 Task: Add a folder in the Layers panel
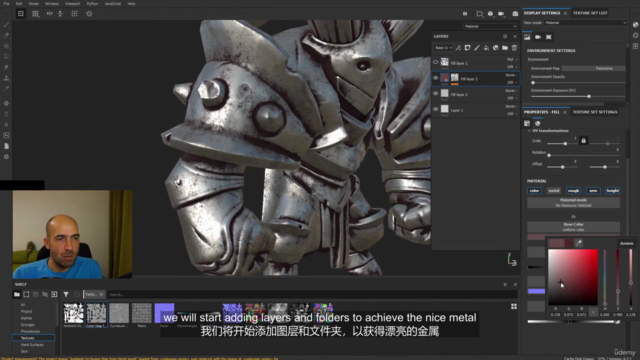(505, 48)
